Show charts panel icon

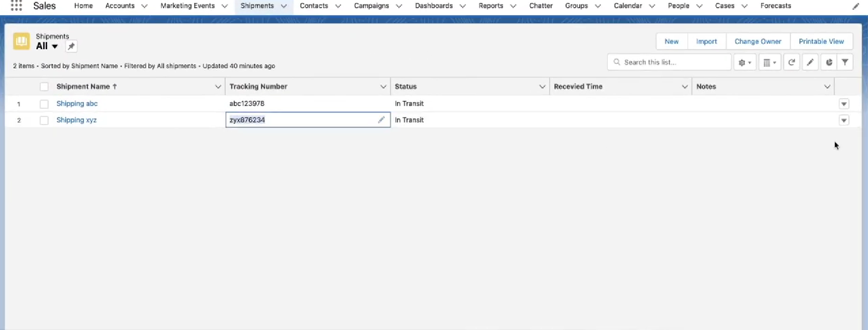pos(829,62)
